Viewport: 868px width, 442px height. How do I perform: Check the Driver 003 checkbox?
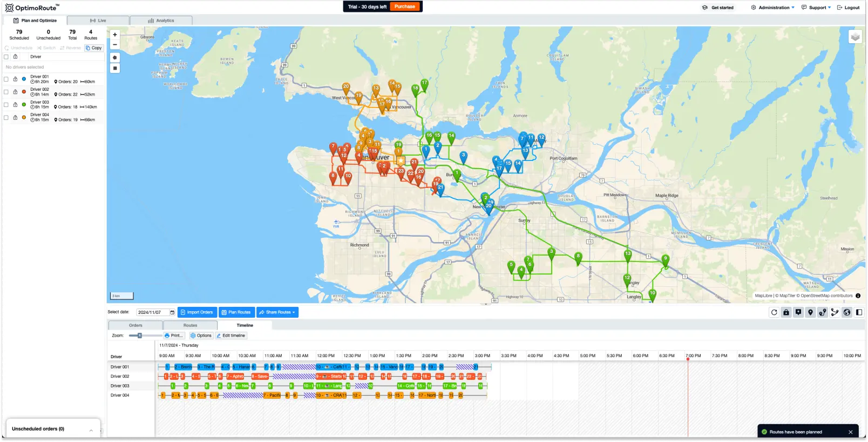tap(6, 104)
